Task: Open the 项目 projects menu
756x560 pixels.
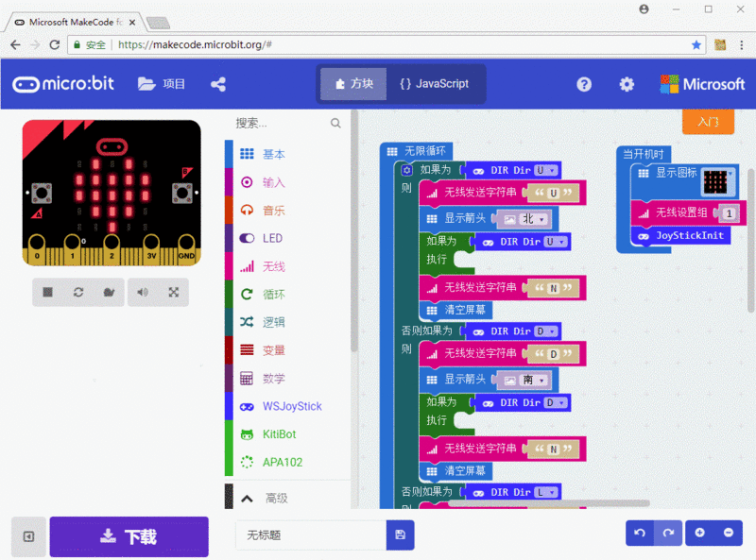Action: (161, 84)
